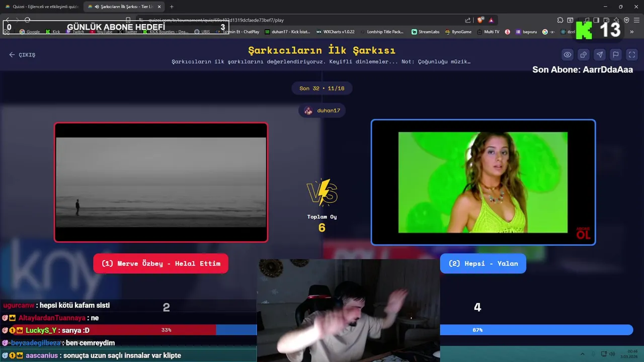Open the başvuru bookmark
Screen dimensions: 644x362
[x=526, y=32]
